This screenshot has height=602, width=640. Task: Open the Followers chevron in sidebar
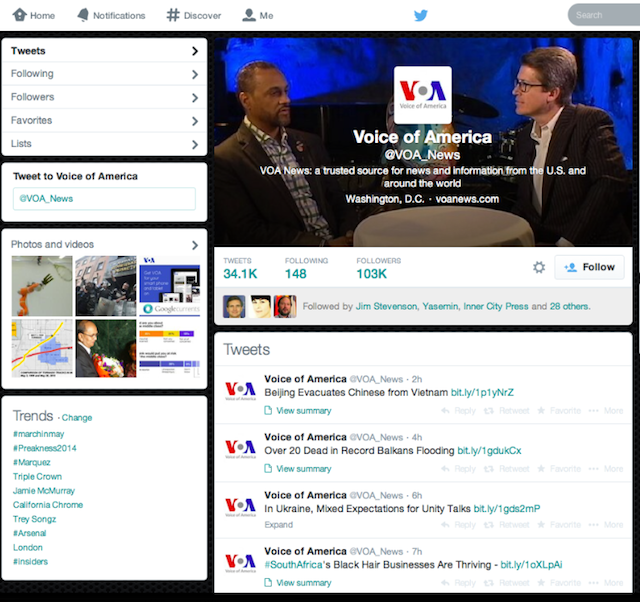195,98
